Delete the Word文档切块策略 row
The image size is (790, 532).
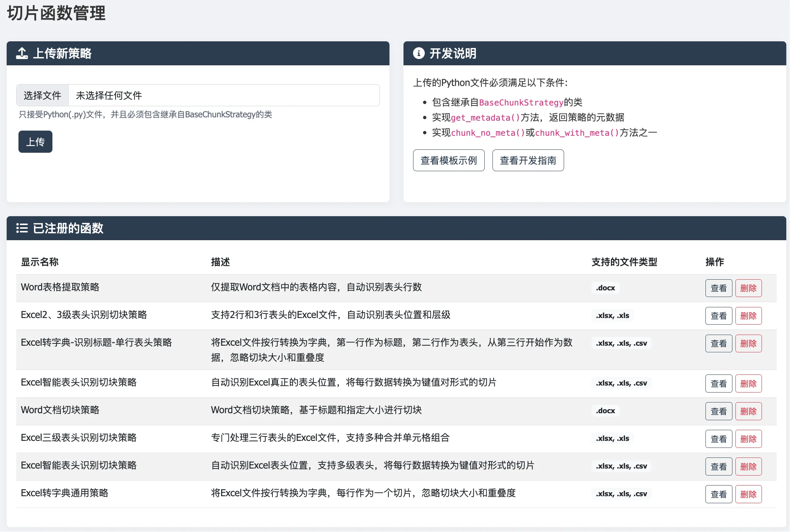pos(748,411)
